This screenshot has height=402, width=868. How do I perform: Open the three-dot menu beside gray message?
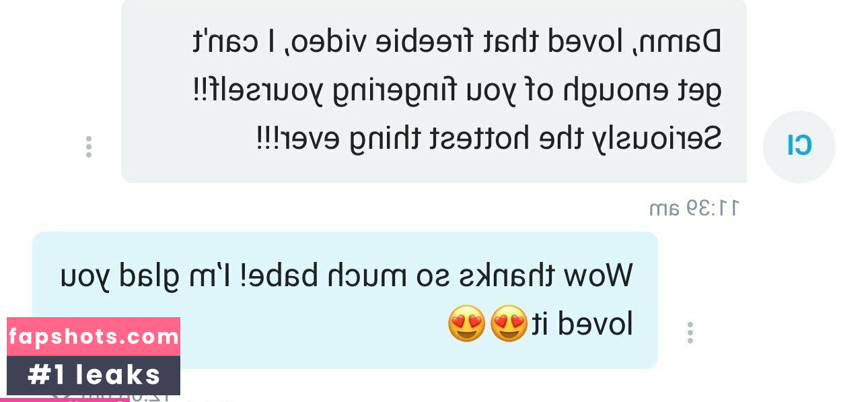88,147
